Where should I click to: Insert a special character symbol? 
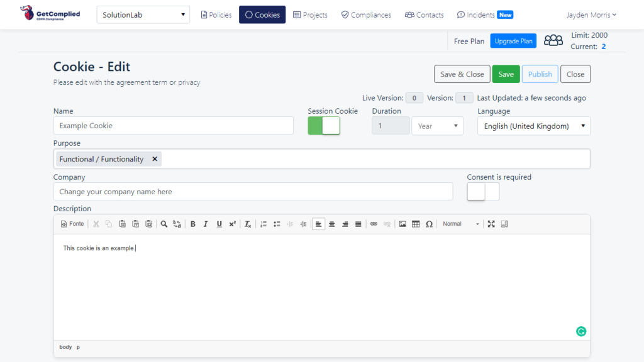point(429,224)
